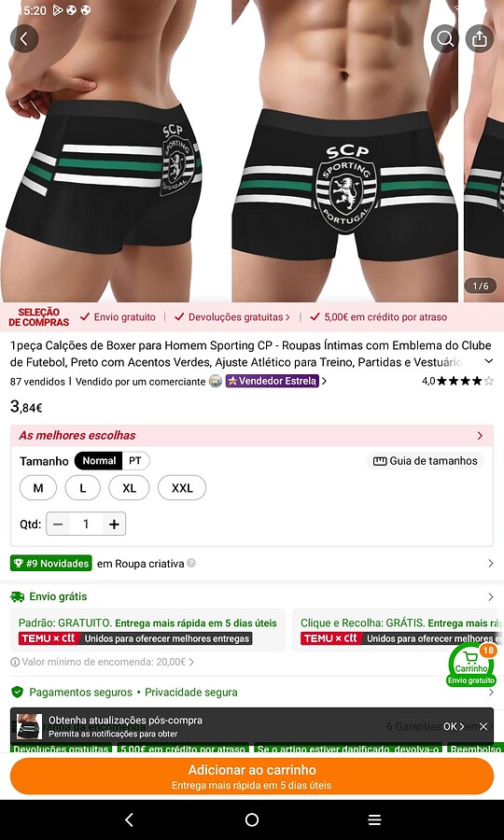Open the Vendedor Estrela badge
This screenshot has width=504, height=840.
273,381
